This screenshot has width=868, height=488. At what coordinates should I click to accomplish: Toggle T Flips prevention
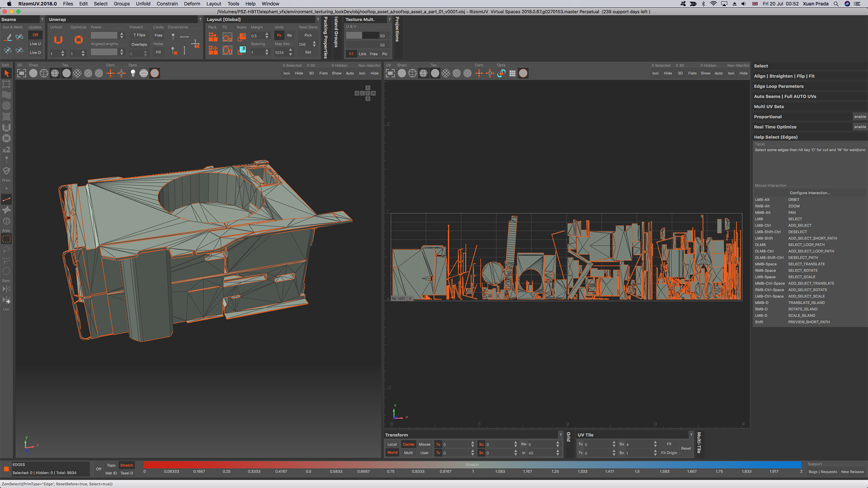(139, 35)
